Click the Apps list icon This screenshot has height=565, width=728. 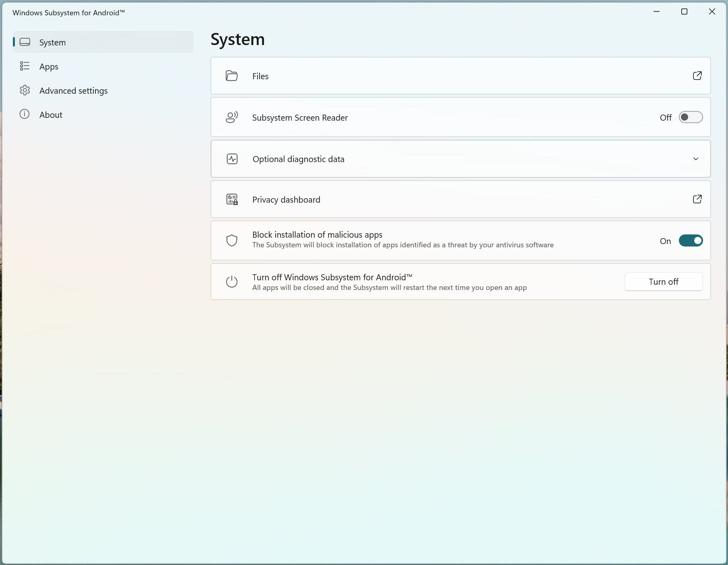25,66
